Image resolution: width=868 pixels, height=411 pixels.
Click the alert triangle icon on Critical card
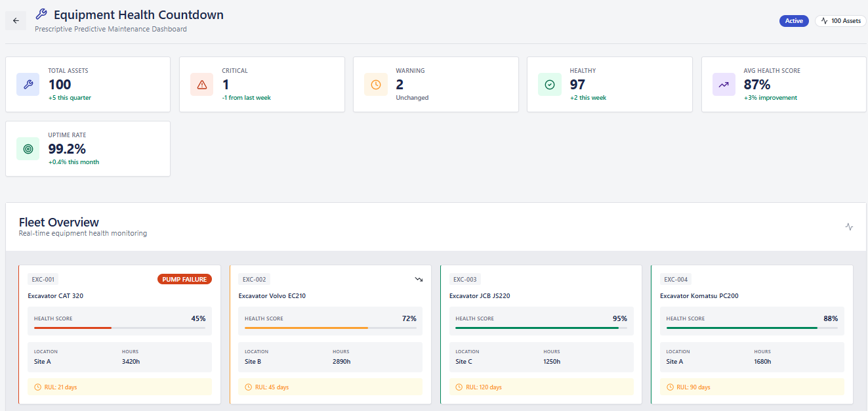point(201,84)
